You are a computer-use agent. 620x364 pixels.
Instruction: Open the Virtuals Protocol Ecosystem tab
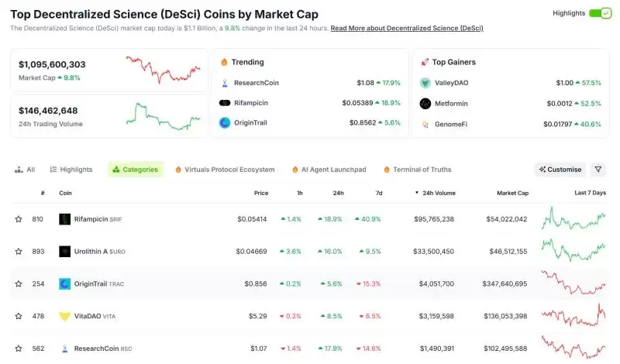click(x=225, y=170)
